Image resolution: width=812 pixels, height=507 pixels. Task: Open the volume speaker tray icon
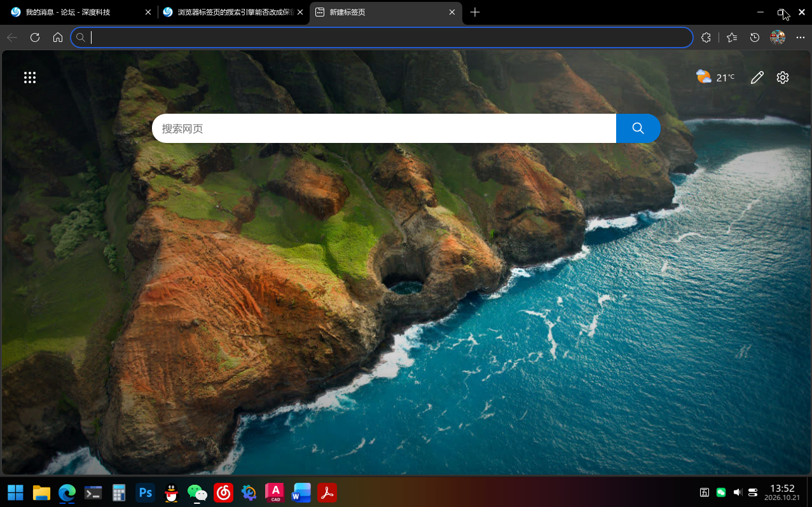[x=738, y=492]
